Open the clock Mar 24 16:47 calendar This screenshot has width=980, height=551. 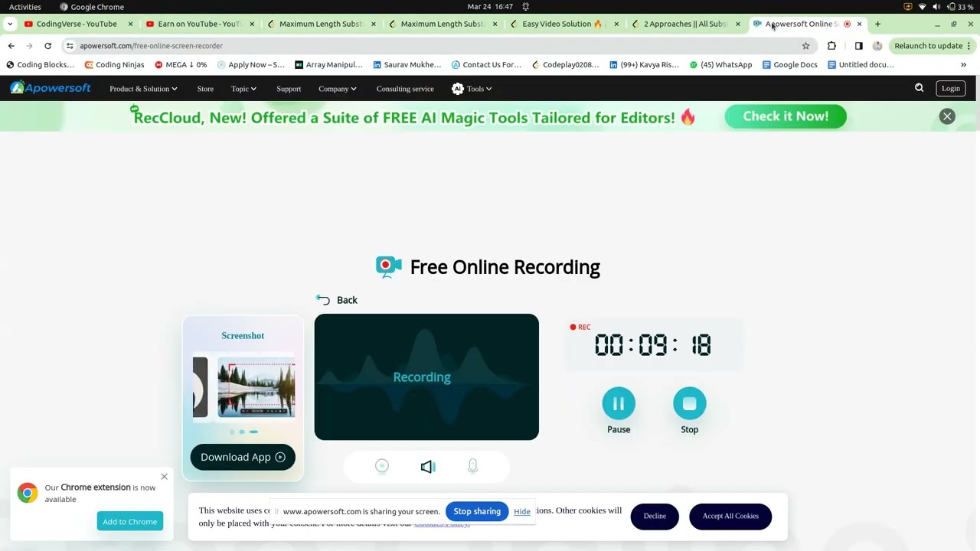(x=490, y=7)
